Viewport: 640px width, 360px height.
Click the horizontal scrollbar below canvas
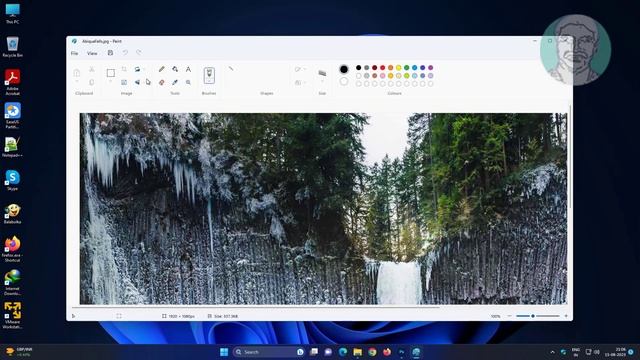(256, 307)
